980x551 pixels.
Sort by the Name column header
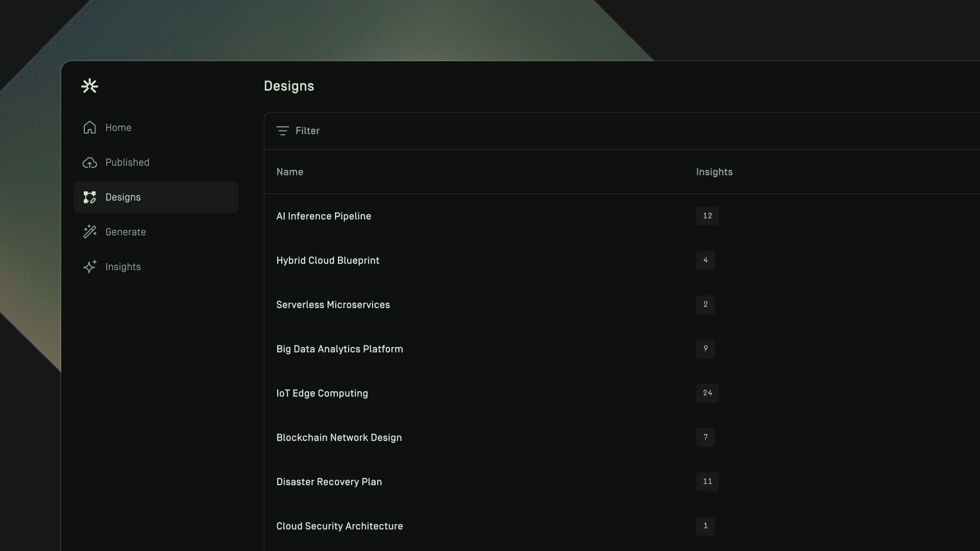289,172
